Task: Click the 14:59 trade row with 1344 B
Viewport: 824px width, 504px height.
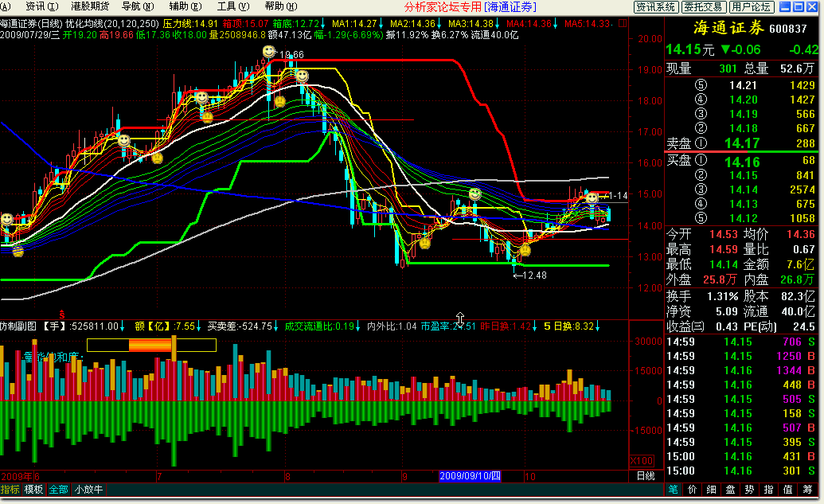Action: tap(741, 370)
